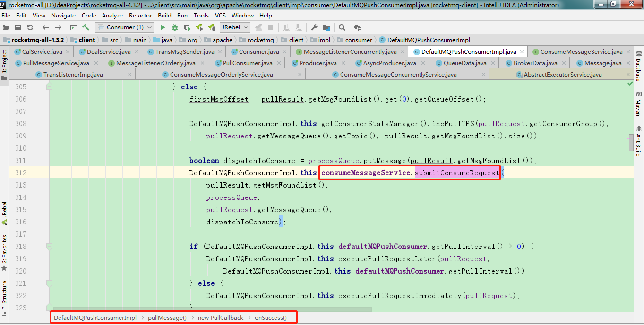Click executePullRequestImmediately on line 322
Viewport: 644px width, 325px height.
pos(400,295)
